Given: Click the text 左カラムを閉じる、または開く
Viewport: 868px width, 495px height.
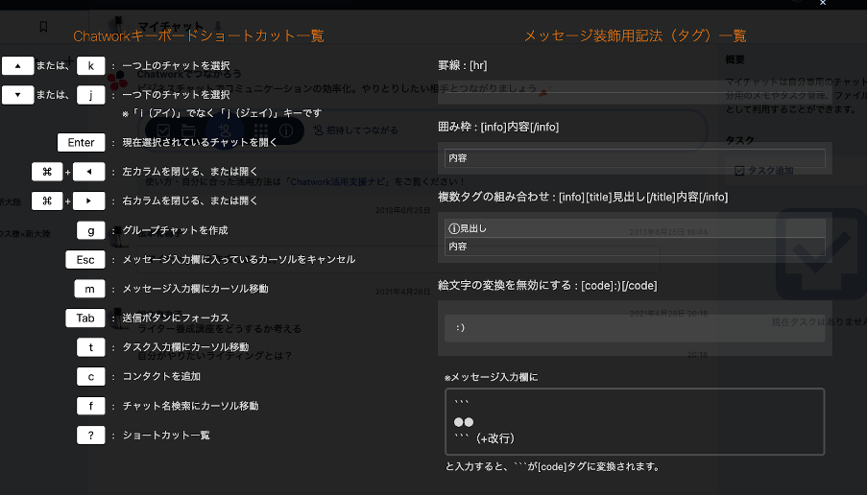Looking at the screenshot, I should pos(190,172).
